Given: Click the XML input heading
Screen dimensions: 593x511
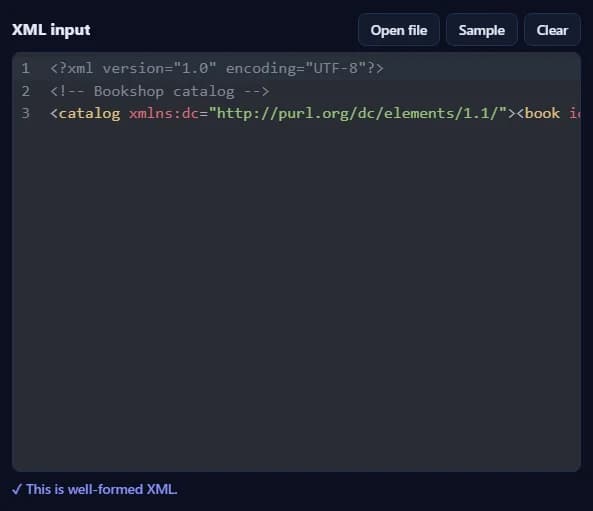Looking at the screenshot, I should click(51, 30).
